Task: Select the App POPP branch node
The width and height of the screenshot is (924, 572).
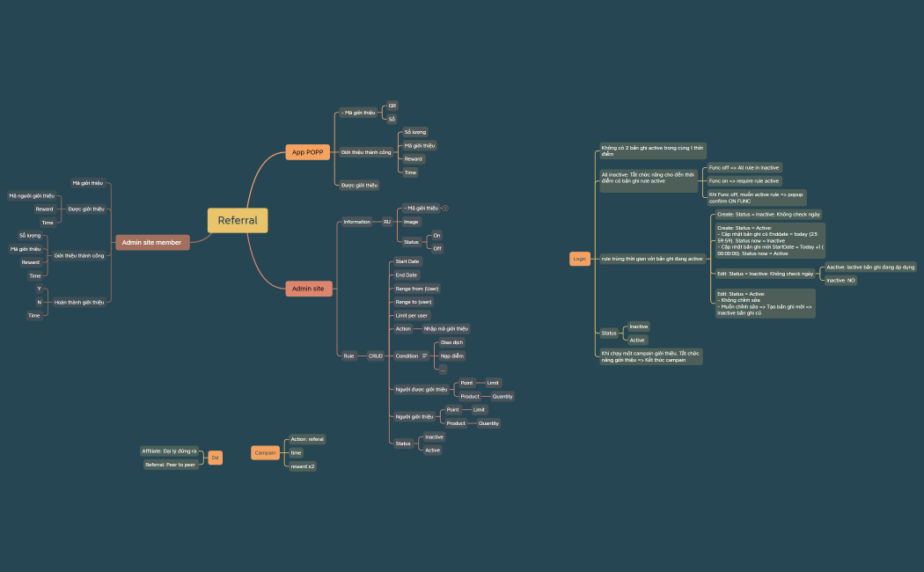Action: click(x=308, y=152)
